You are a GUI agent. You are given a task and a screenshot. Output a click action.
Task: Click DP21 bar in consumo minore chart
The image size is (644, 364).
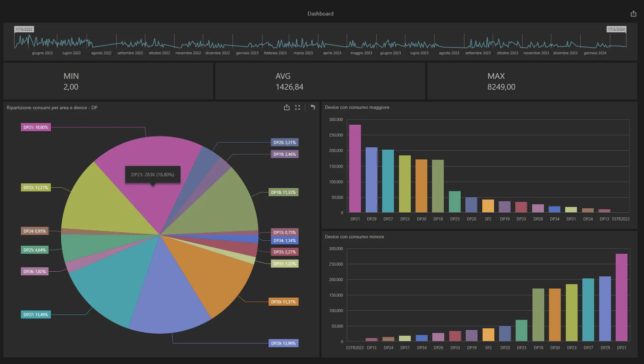tap(621, 298)
